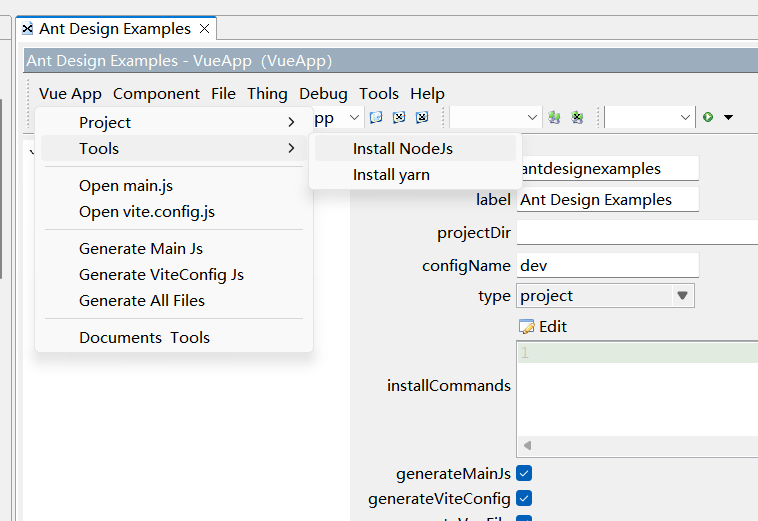This screenshot has height=521, width=758.
Task: Click the X icon next to the toolbar grip handle
Action: point(422,117)
